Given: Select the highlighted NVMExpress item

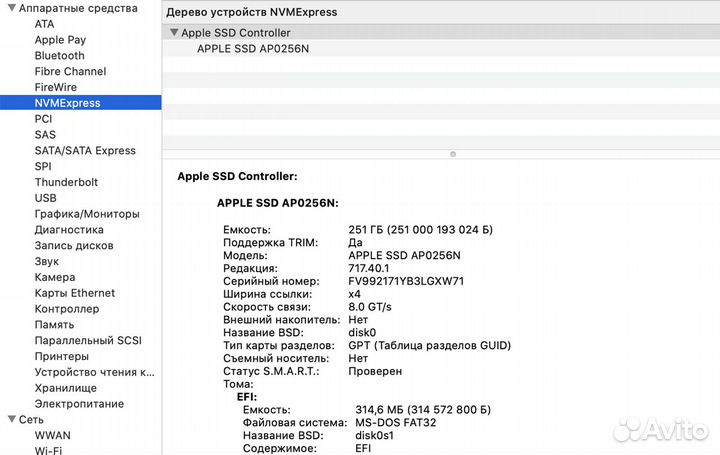Looking at the screenshot, I should pyautogui.click(x=80, y=103).
